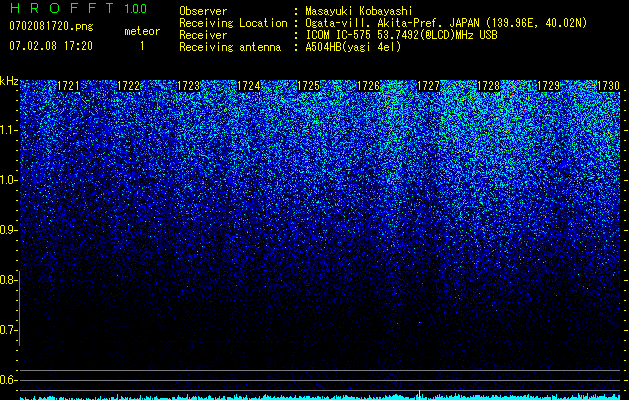Select the ICOM IC-575 receiver text
The width and height of the screenshot is (629, 400).
pos(401,35)
